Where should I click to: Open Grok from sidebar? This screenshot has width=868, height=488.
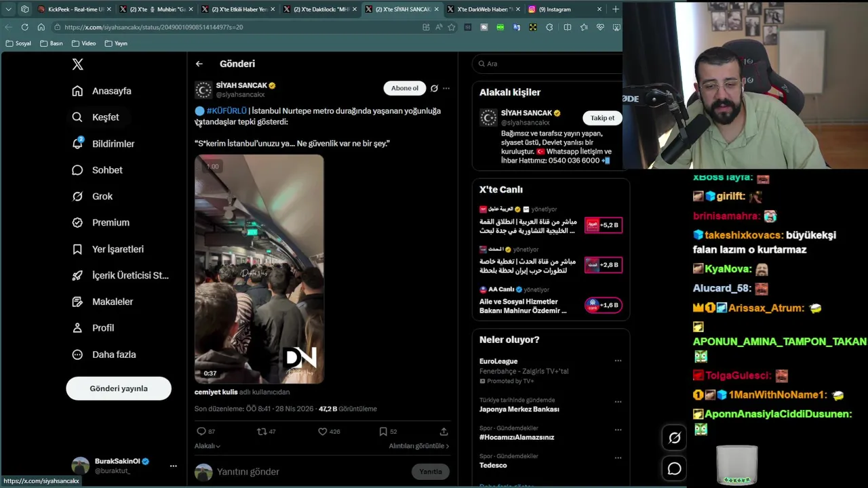(93, 197)
